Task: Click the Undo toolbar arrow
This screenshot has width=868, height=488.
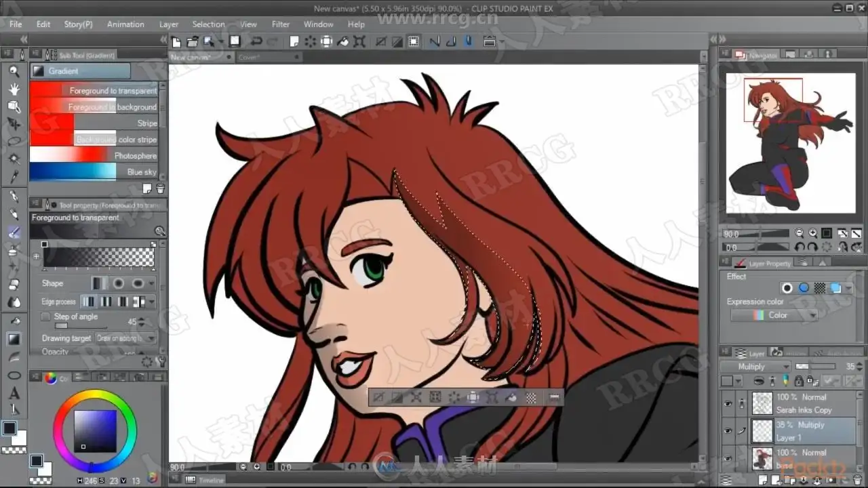Action: (x=256, y=41)
